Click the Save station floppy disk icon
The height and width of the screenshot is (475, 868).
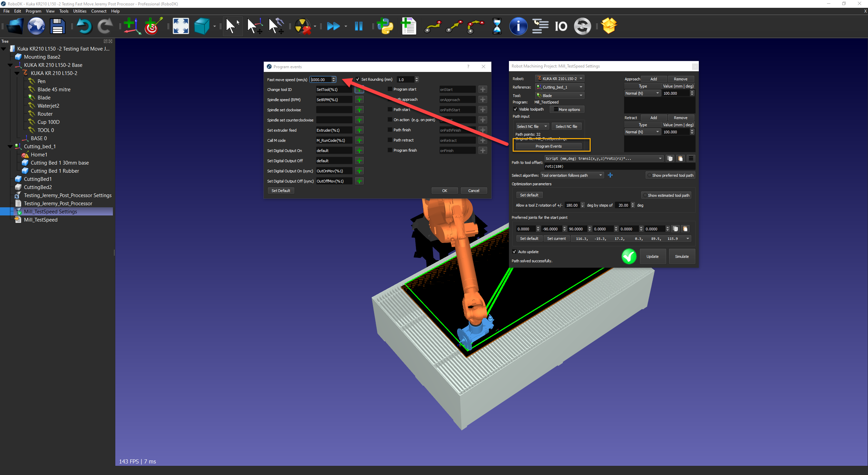pyautogui.click(x=57, y=26)
